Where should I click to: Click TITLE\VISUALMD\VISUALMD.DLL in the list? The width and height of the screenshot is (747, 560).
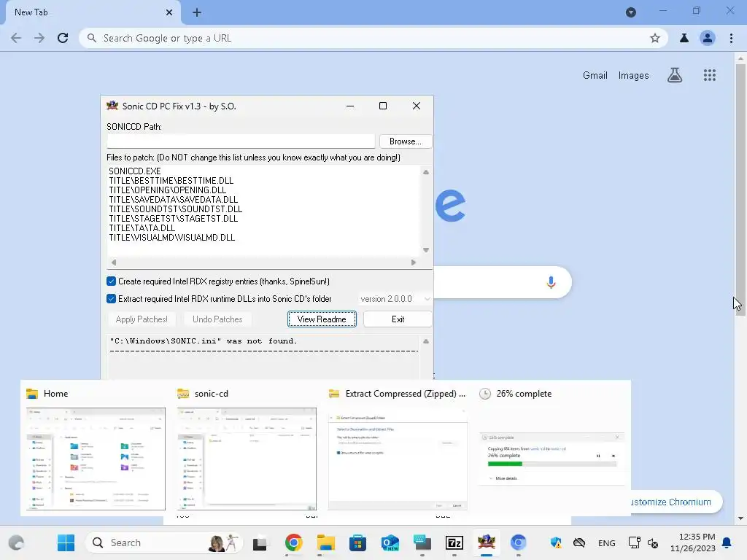(x=172, y=238)
